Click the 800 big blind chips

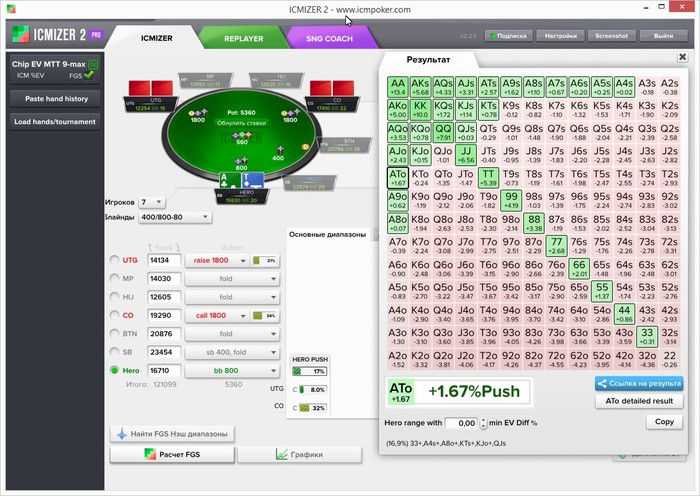point(242,161)
